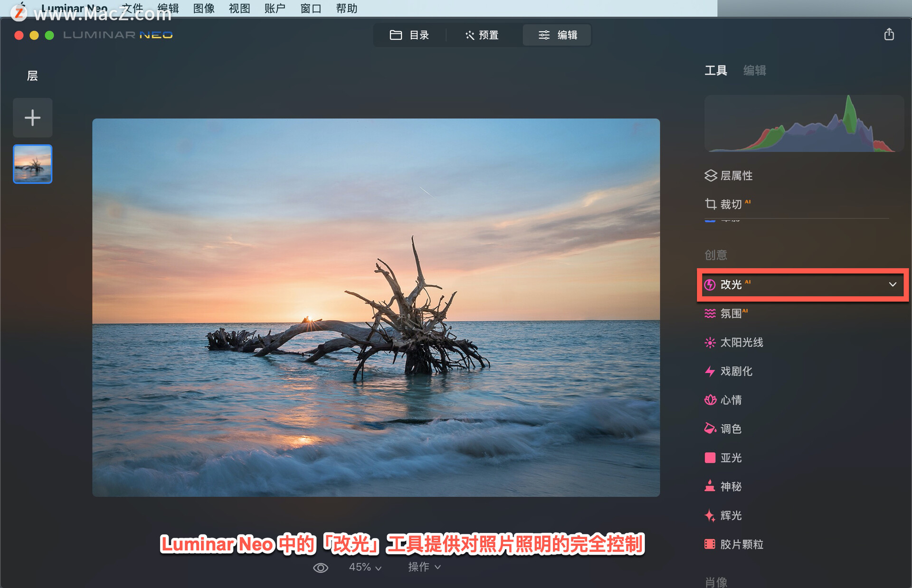Click the 改光 relight icon

[x=710, y=285]
